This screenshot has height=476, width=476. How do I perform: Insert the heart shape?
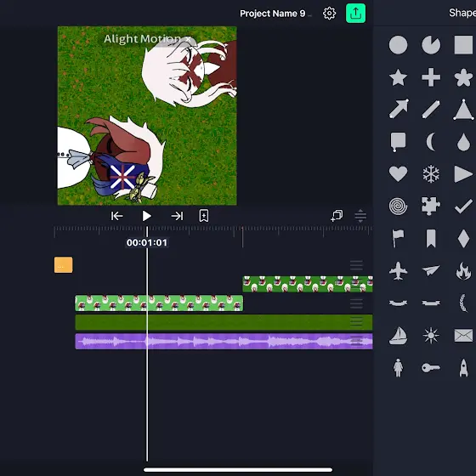[x=398, y=174]
